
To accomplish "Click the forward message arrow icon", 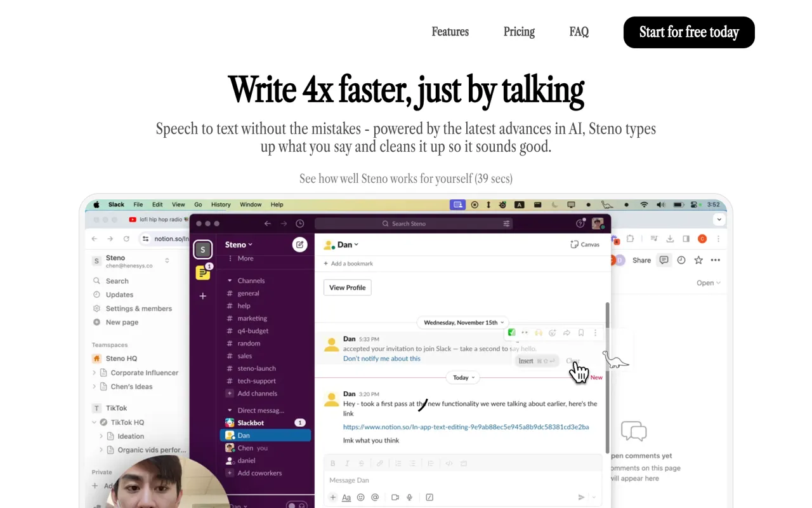I will click(566, 333).
